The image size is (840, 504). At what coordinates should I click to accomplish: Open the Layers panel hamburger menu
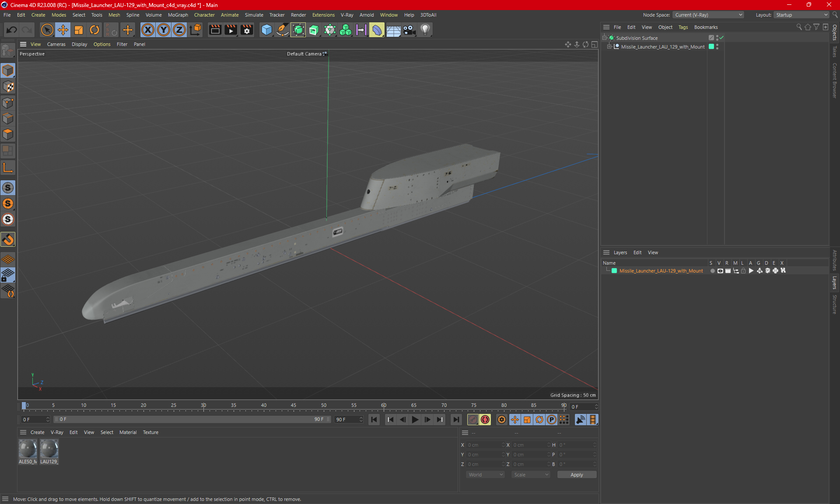coord(606,252)
